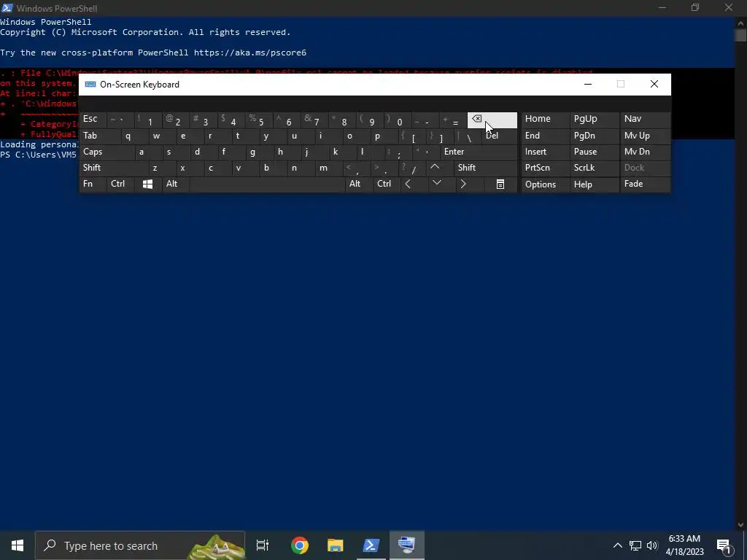Click the Backspace key on the On-Screen Keyboard

492,120
